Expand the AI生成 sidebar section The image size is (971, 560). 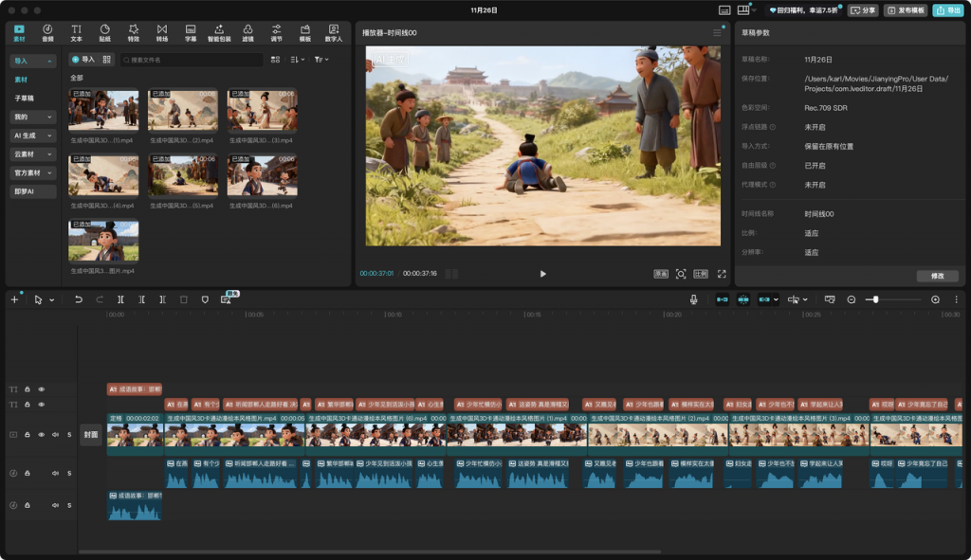coord(32,135)
